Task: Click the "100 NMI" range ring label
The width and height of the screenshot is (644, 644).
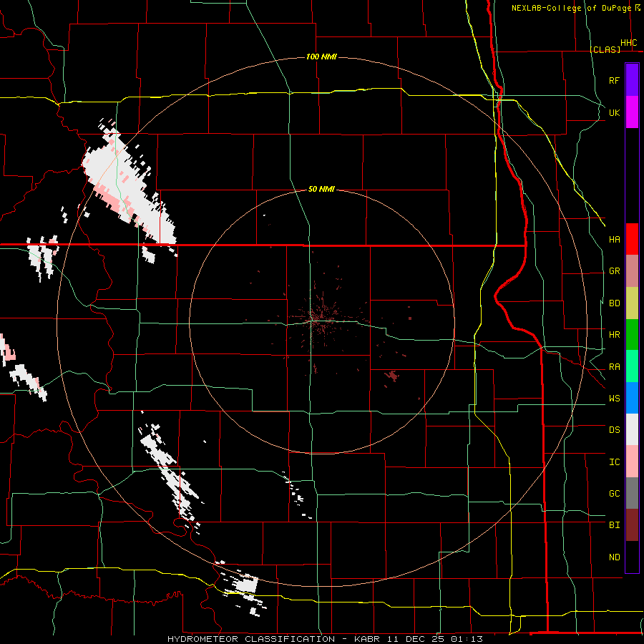Action: pos(321,57)
